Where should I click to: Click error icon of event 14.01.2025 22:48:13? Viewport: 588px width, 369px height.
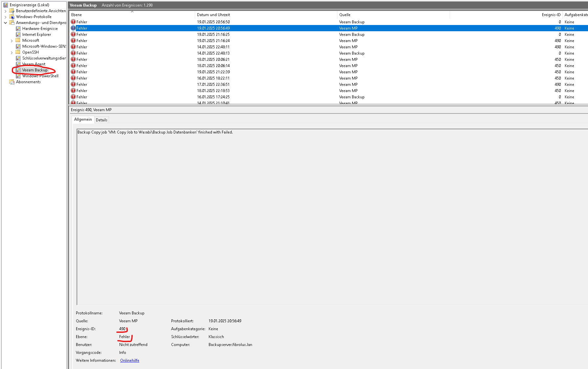pos(73,53)
